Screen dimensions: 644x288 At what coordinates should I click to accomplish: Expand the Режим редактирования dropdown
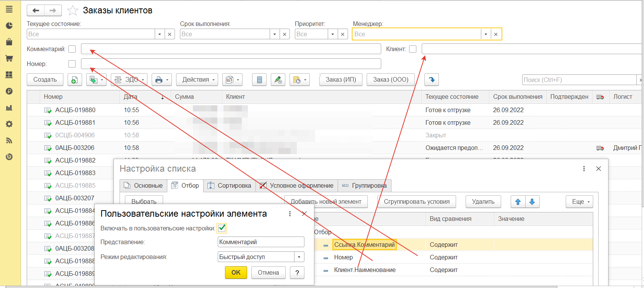coord(299,257)
